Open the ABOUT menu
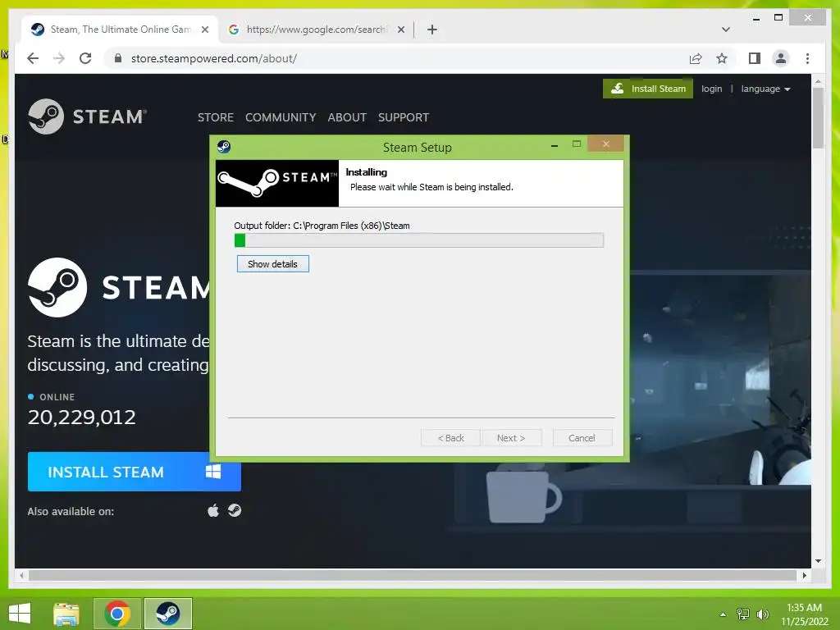Screen dimensions: 840x630 coord(347,117)
